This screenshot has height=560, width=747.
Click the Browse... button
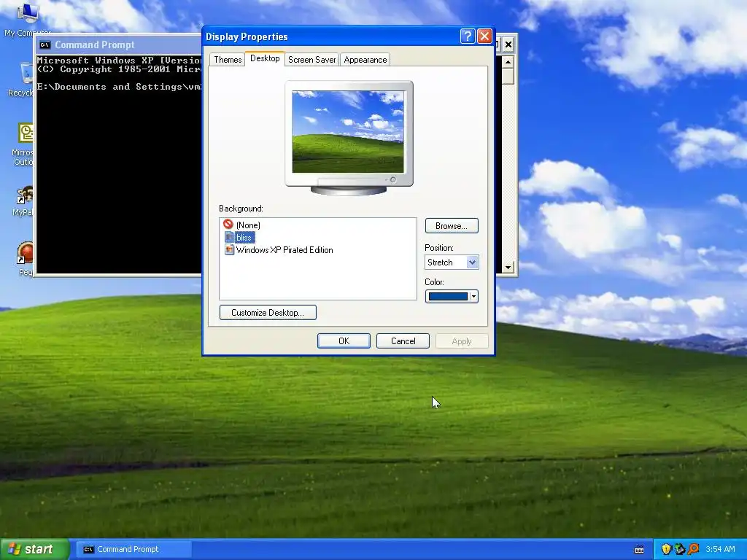pos(452,226)
